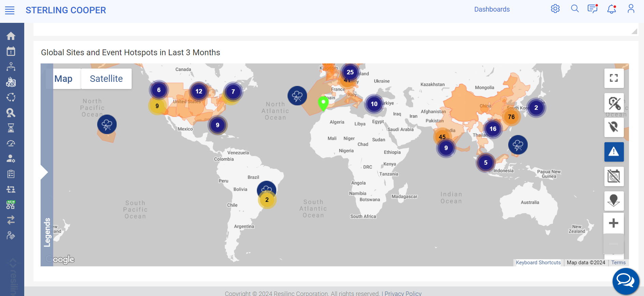Screen dimensions: 644x296
Task: Open the risk search icon in sidebar
Action: (11, 113)
